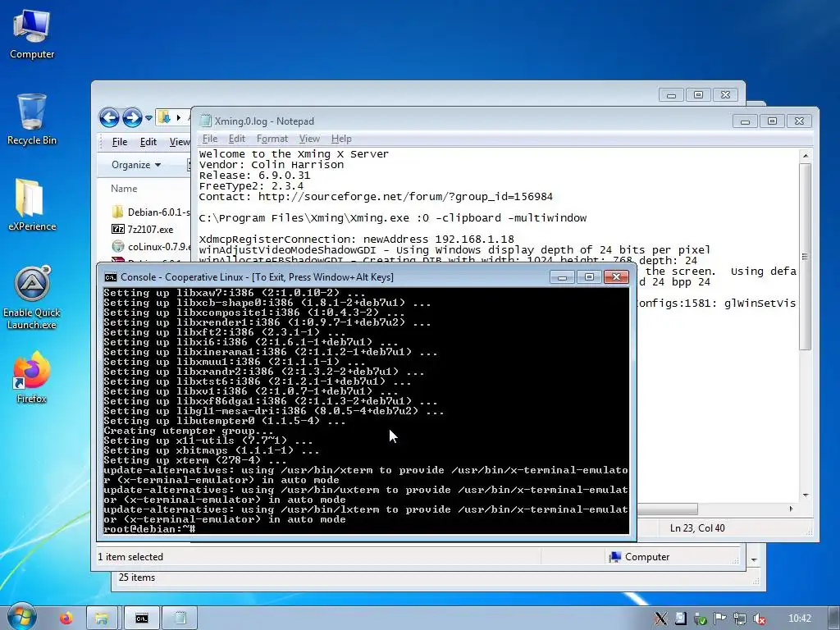Select the coLinux-0.7.9 installer file

(x=152, y=246)
